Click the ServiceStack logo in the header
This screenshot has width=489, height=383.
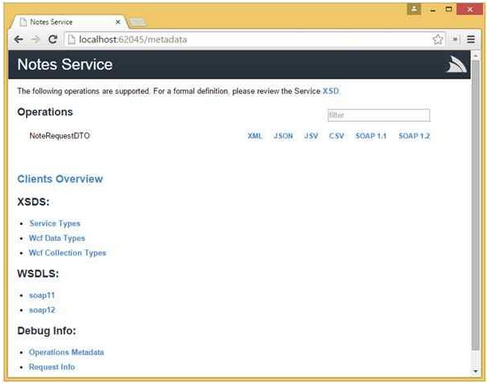[x=456, y=64]
